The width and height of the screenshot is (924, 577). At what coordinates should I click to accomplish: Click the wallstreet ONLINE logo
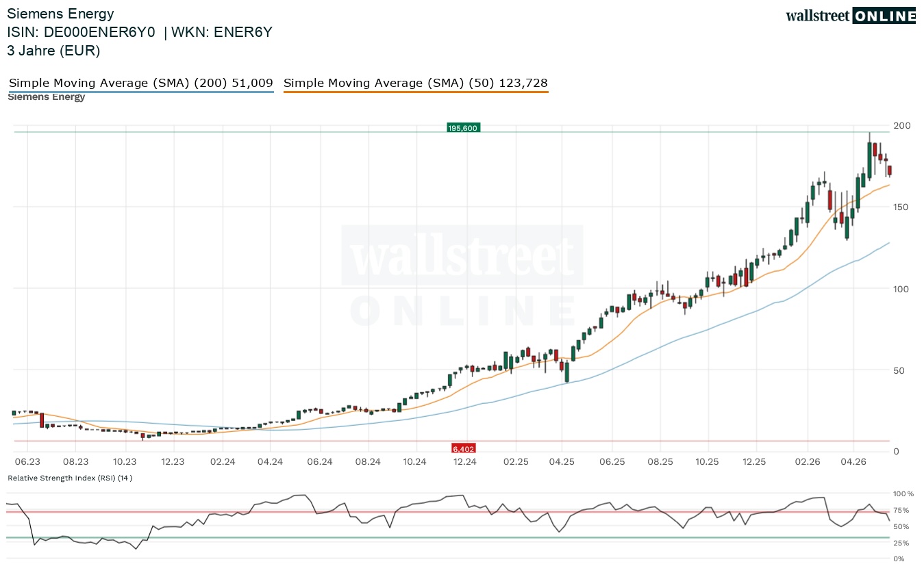point(851,16)
